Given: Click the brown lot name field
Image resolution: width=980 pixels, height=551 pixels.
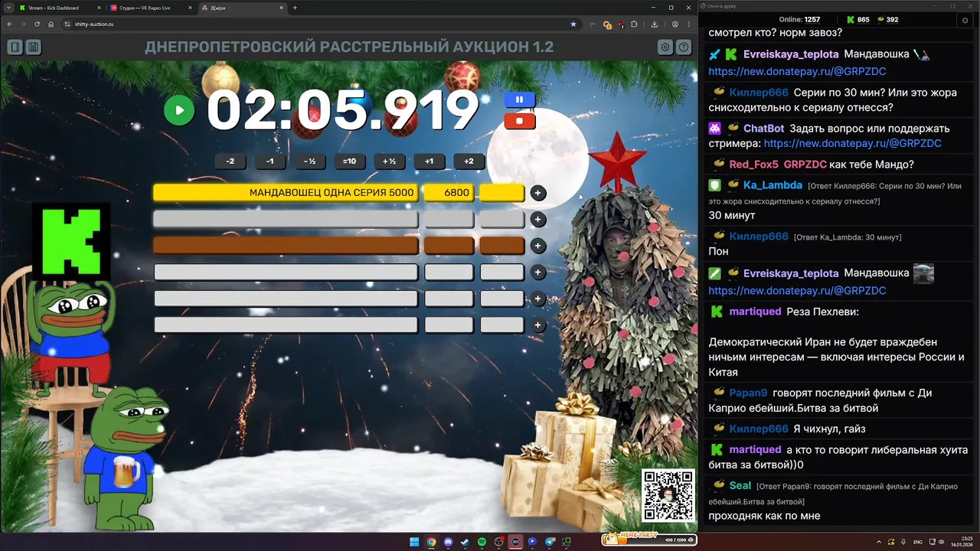Looking at the screenshot, I should (x=286, y=246).
